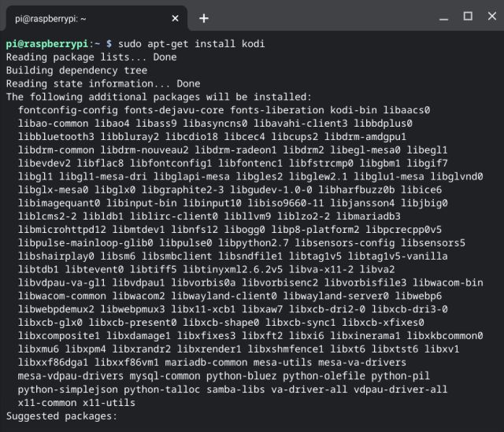Minimize the terminal window

(443, 18)
